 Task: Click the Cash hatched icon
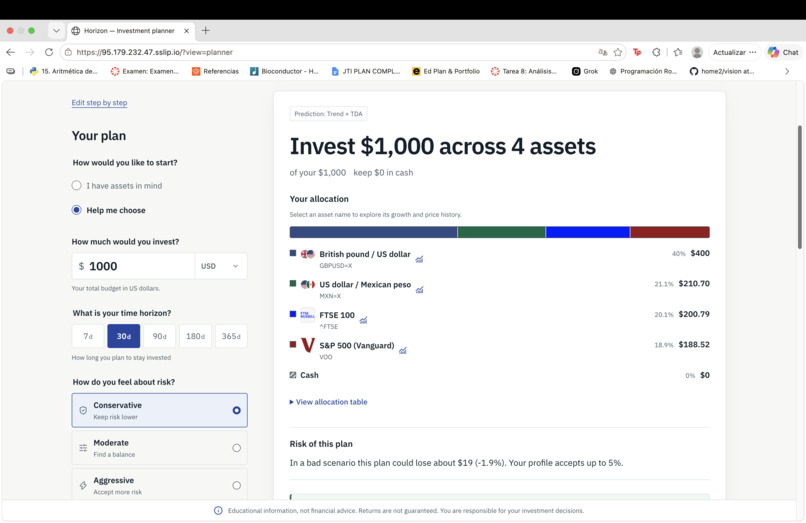[x=293, y=375]
